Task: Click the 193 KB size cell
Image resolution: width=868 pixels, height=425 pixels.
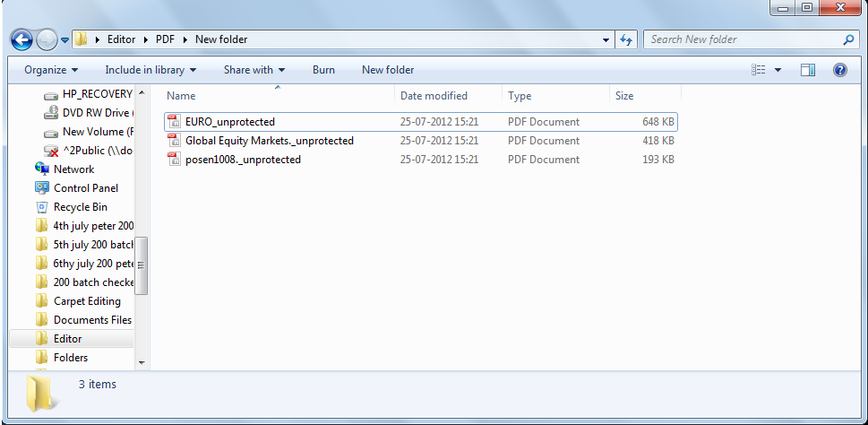Action: point(658,160)
